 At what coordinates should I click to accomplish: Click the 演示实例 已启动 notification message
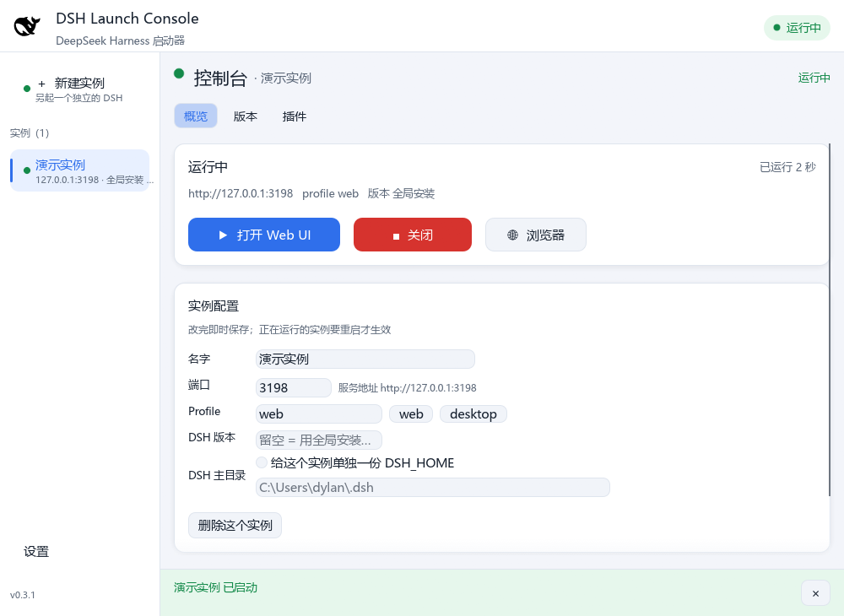(215, 587)
